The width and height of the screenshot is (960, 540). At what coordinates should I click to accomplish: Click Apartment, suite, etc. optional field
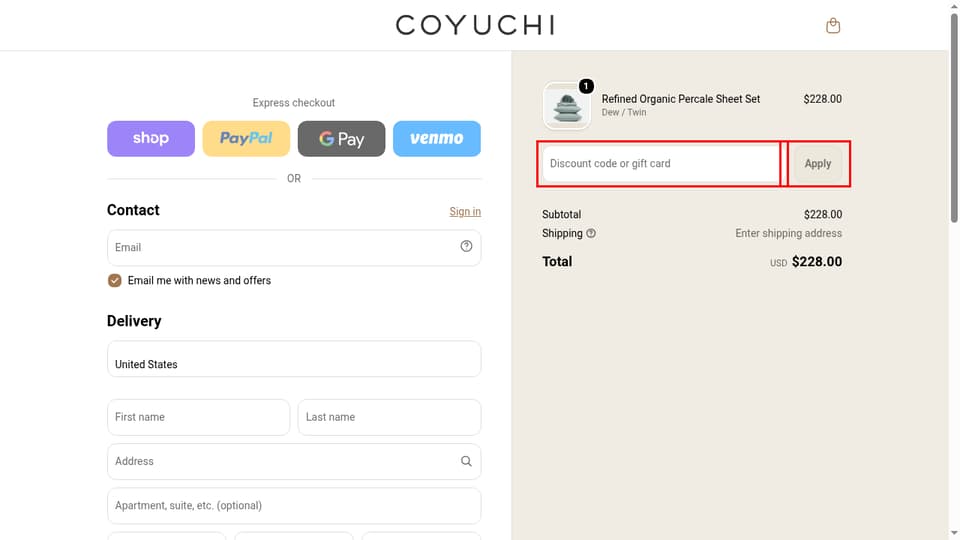coord(294,506)
